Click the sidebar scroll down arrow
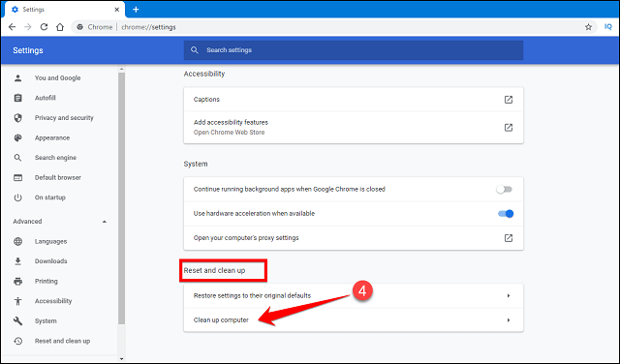 point(121,359)
